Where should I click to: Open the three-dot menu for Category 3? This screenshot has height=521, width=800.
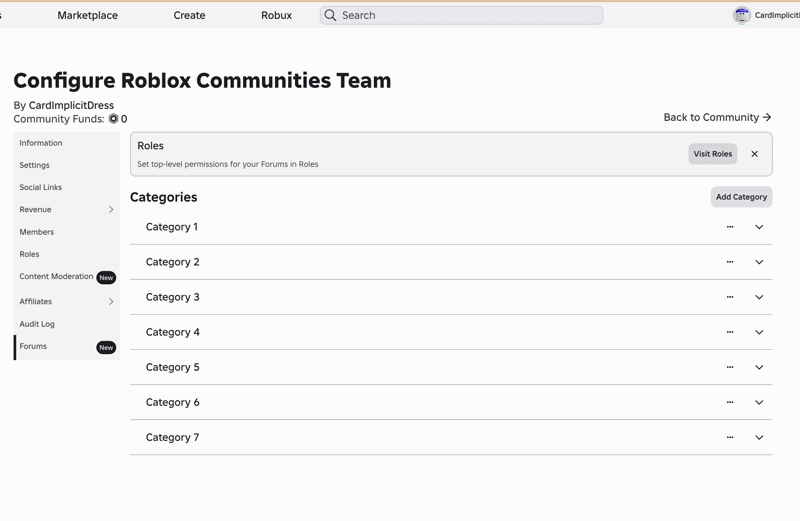click(730, 297)
